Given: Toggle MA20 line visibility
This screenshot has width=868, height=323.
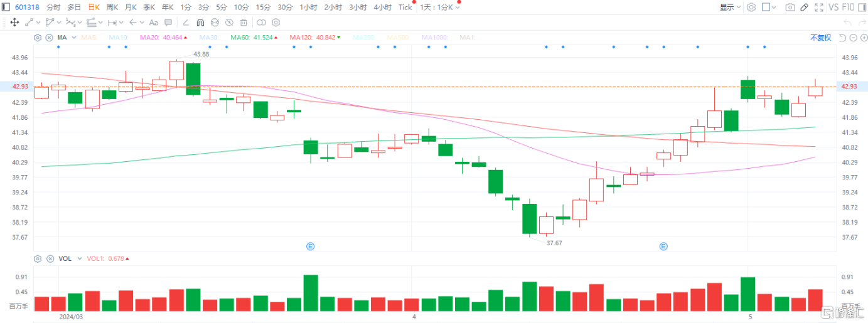Looking at the screenshot, I should coord(163,38).
